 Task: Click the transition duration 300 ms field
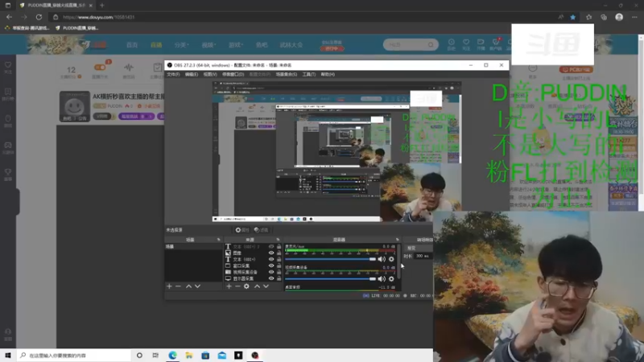423,256
